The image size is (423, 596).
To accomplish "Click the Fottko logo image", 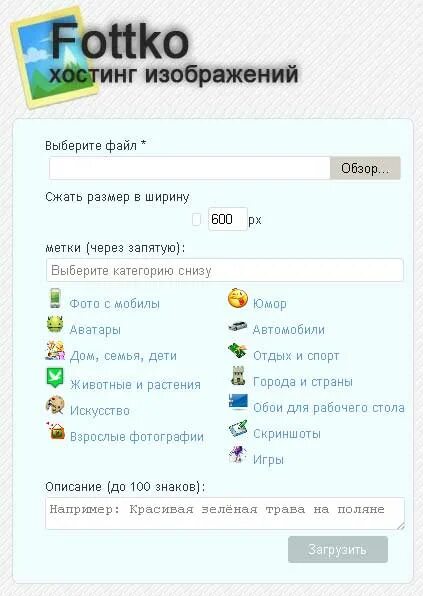I will point(57,57).
